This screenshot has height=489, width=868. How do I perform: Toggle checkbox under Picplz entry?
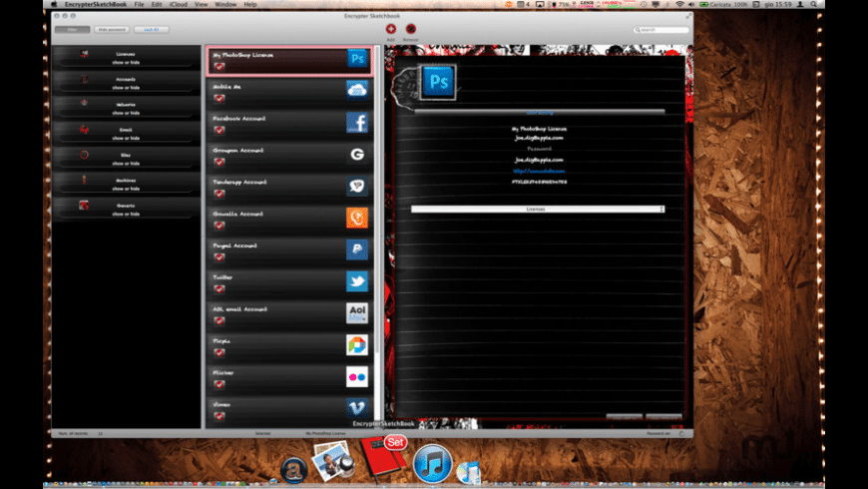[219, 352]
